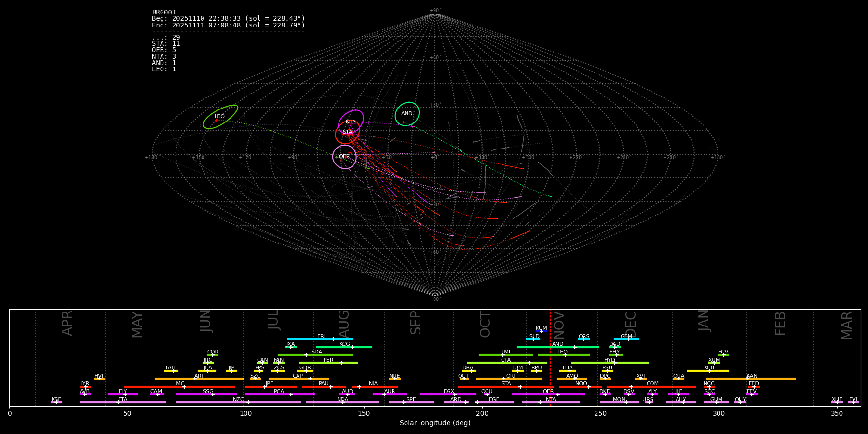The height and width of the screenshot is (434, 868).
Task: Click the SDA shower label in the timeline
Action: 317,352
